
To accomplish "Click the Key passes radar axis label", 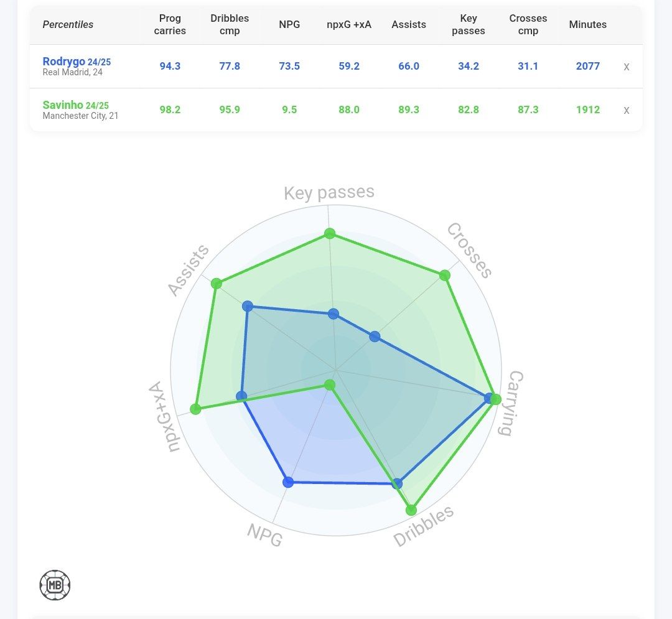I will 329,193.
